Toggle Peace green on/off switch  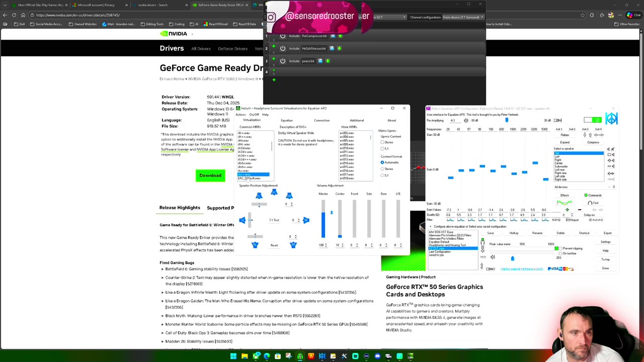click(x=593, y=120)
